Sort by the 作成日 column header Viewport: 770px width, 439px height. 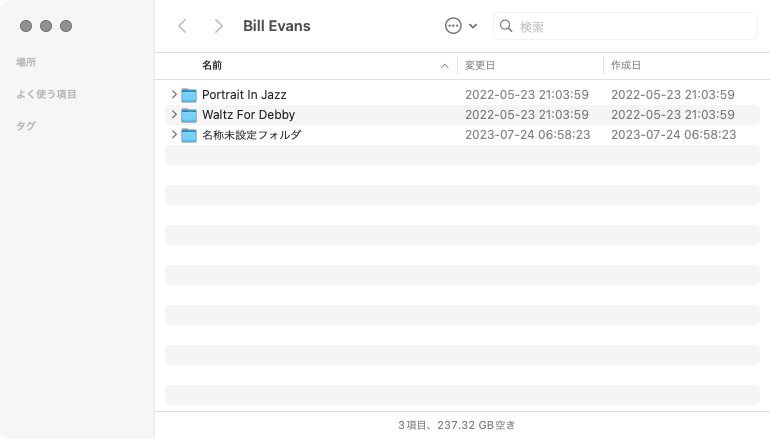tap(624, 66)
